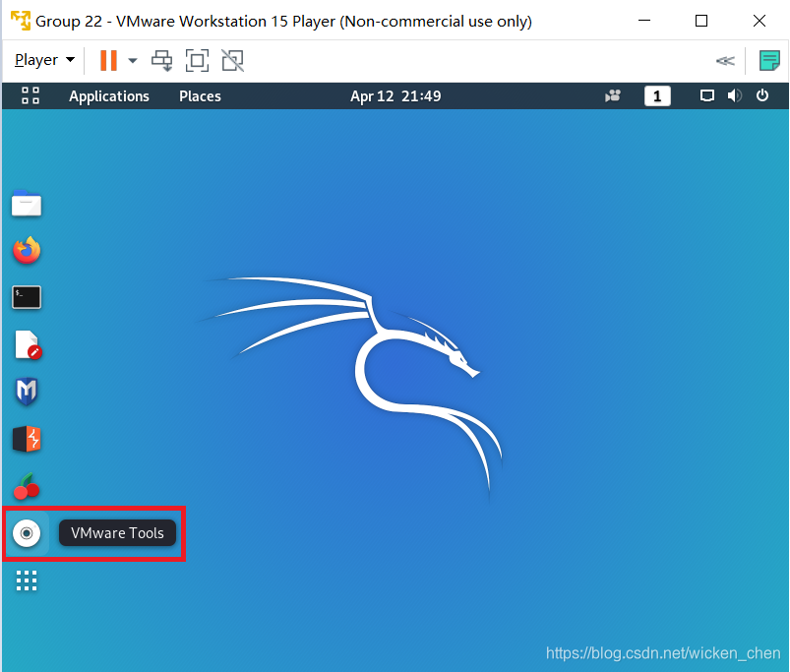Image resolution: width=790 pixels, height=672 pixels.
Task: Launch the Files manager from dock
Action: (x=27, y=203)
